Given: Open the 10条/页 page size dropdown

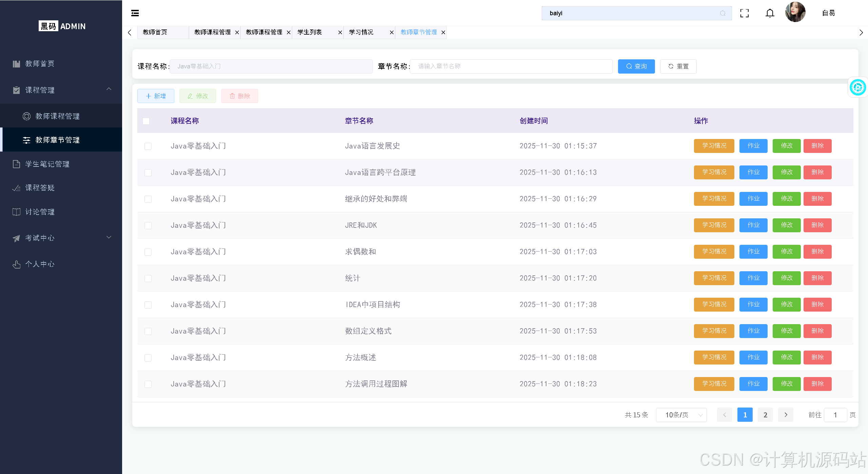Looking at the screenshot, I should [x=681, y=415].
